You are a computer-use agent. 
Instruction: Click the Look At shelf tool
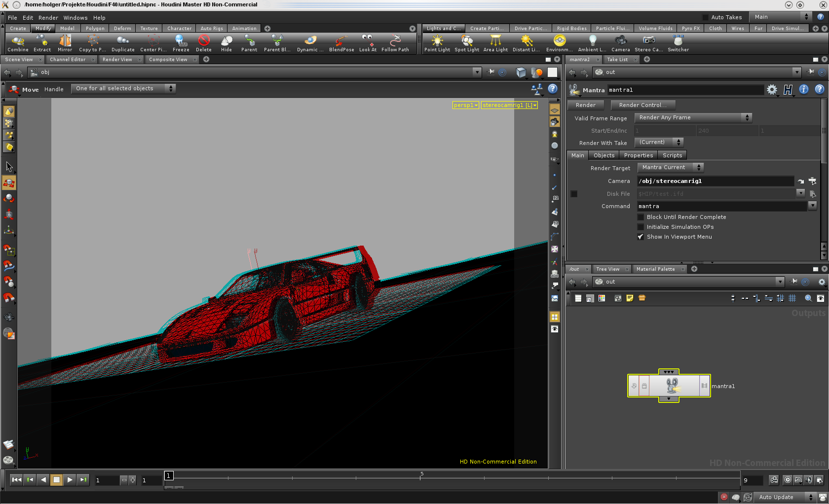[368, 43]
